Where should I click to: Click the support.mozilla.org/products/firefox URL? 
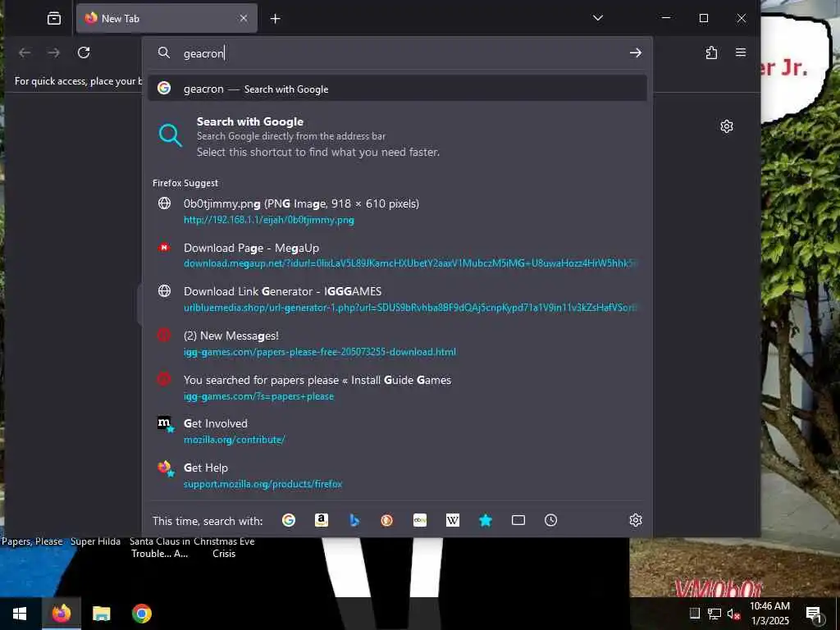coord(262,484)
